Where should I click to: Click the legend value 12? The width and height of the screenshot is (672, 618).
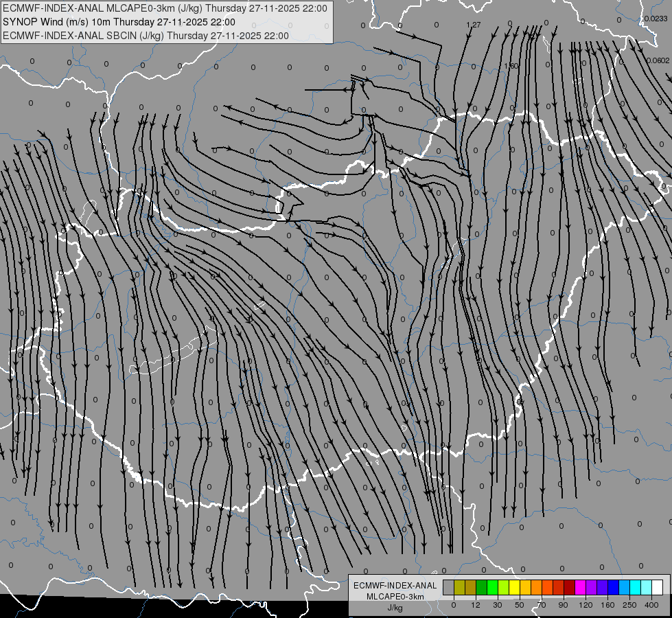pyautogui.click(x=475, y=605)
